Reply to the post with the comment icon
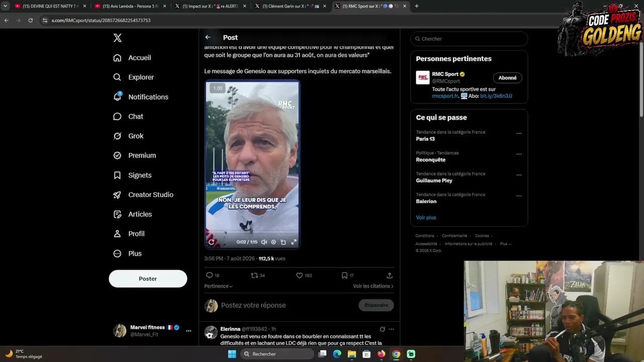This screenshot has height=362, width=644. tap(209, 276)
